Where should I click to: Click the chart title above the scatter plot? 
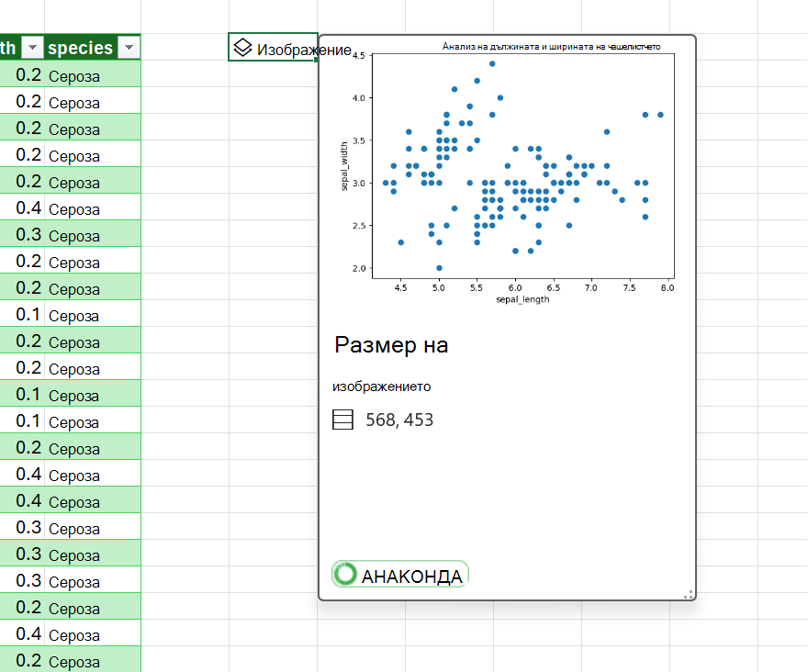pos(551,47)
